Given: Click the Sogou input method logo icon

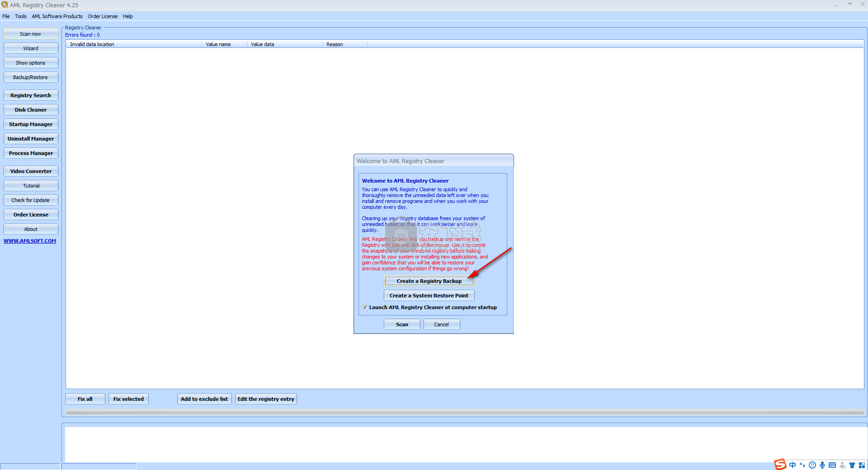Looking at the screenshot, I should point(780,464).
